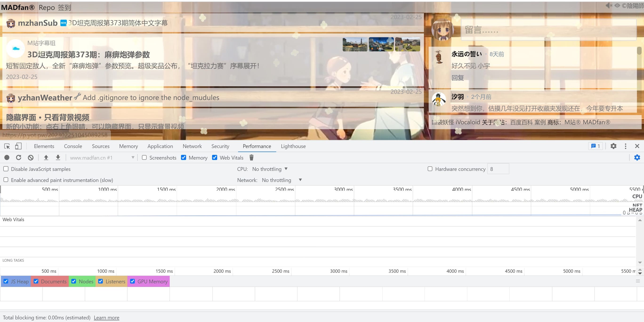The height and width of the screenshot is (322, 644).
Task: Switch to the Elements tab
Action: tap(44, 146)
